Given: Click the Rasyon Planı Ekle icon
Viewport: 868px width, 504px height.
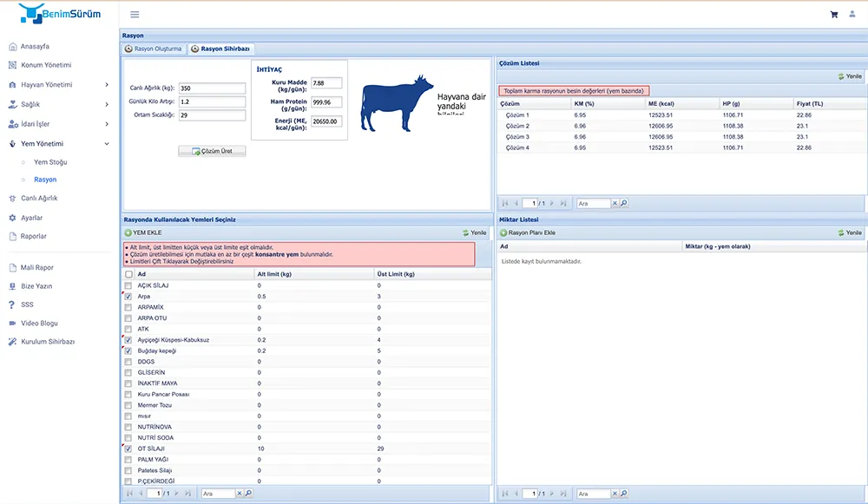Looking at the screenshot, I should tap(503, 232).
